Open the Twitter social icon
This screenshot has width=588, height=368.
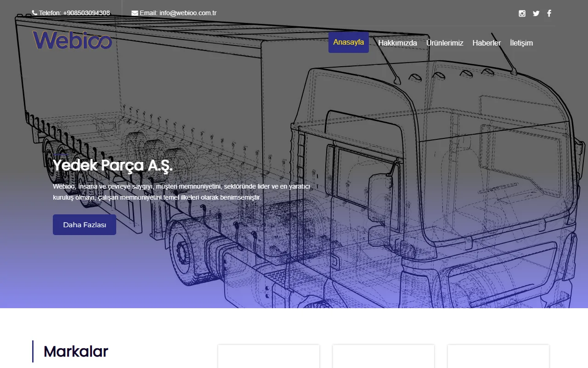pos(536,13)
